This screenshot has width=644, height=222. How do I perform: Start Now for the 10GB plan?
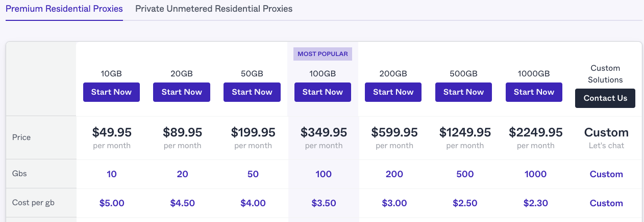[112, 92]
